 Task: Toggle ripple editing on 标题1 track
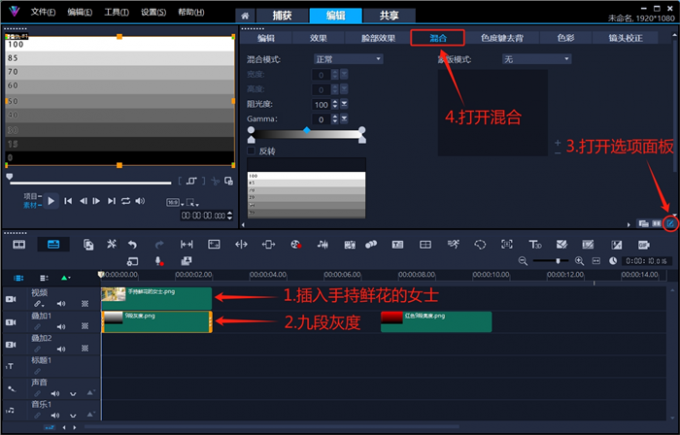[x=37, y=371]
